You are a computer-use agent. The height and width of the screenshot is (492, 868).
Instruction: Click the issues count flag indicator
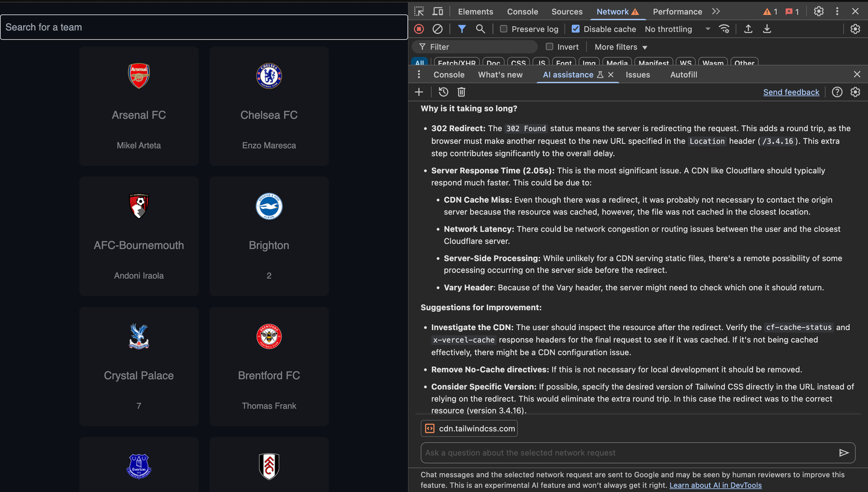click(x=793, y=11)
